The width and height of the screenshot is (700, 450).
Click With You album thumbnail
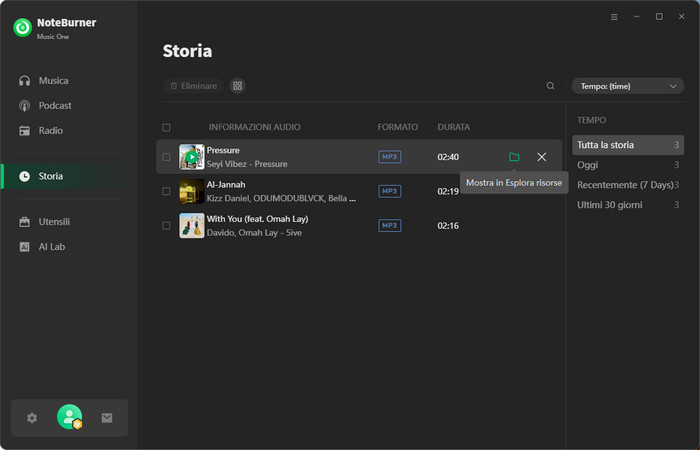(192, 225)
